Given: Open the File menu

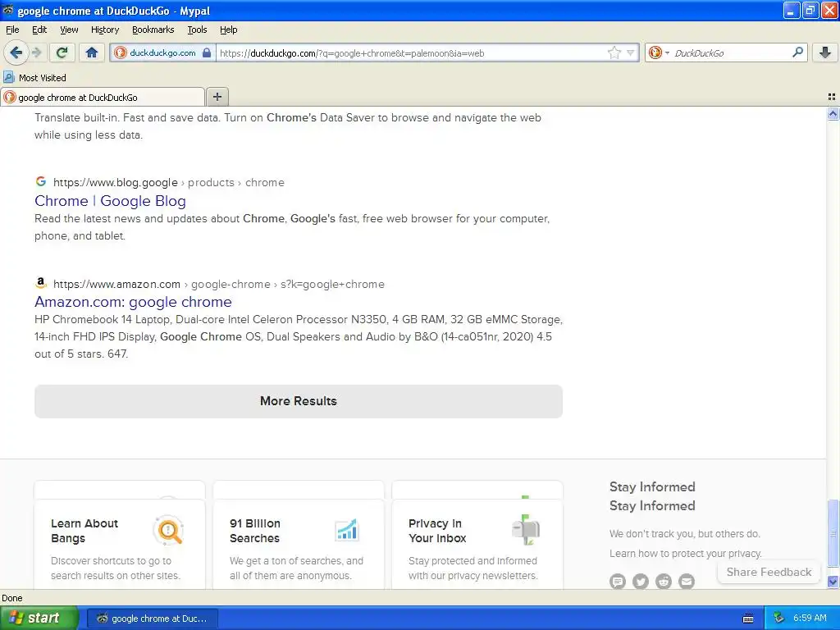Looking at the screenshot, I should coord(12,30).
